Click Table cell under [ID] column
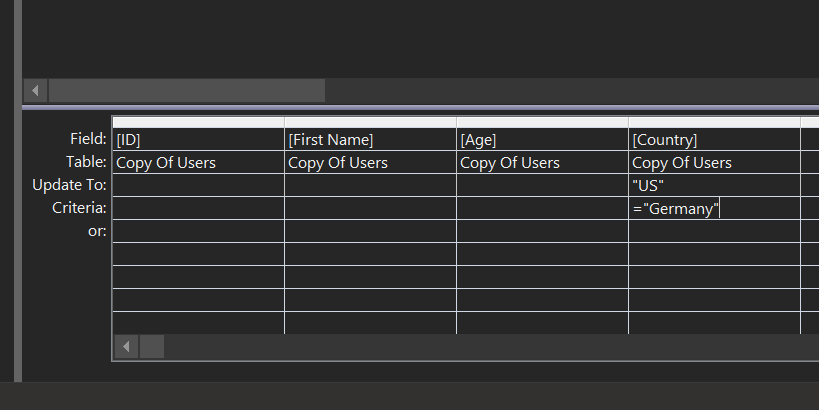 pos(198,163)
